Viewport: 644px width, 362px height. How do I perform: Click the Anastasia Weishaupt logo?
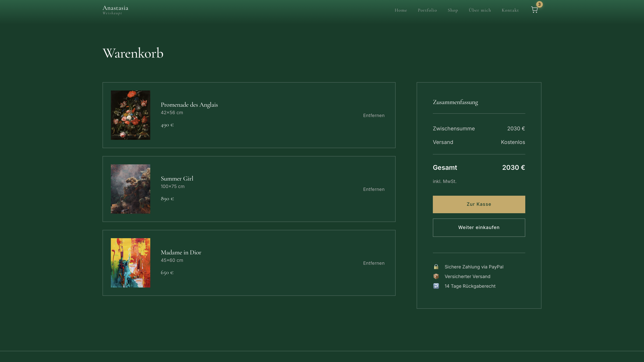pyautogui.click(x=115, y=10)
